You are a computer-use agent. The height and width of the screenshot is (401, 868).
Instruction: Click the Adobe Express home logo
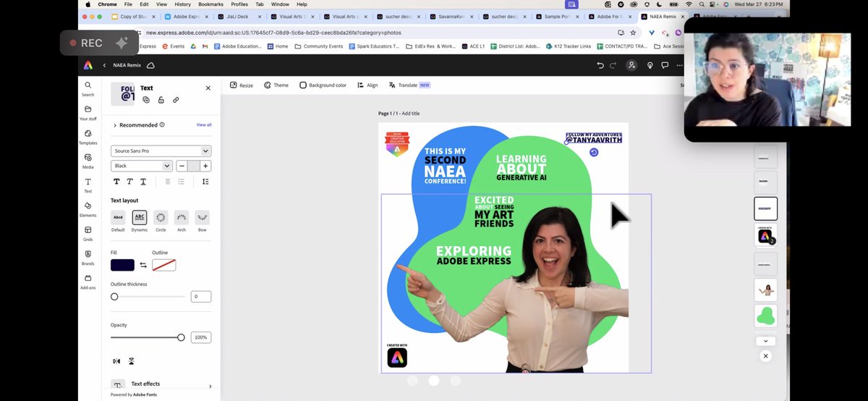click(88, 65)
